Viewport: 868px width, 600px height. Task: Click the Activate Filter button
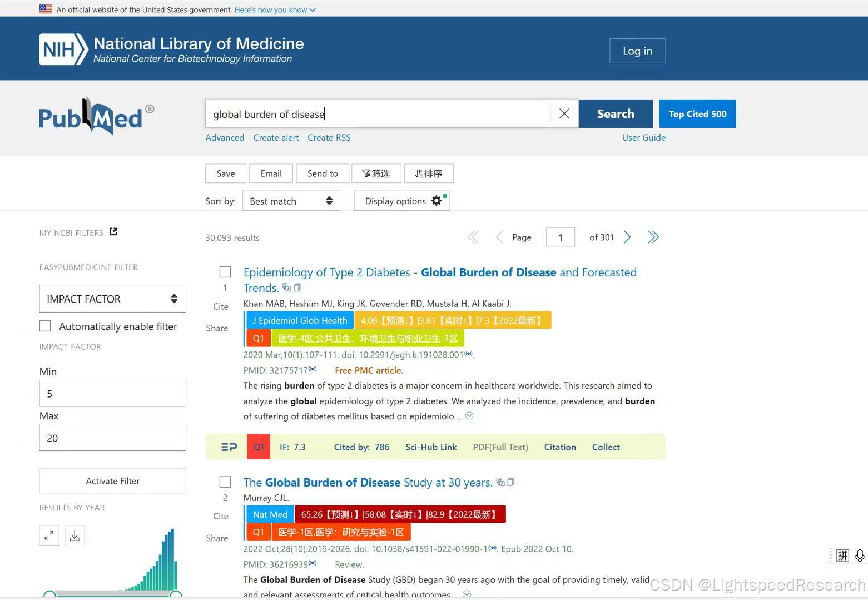(x=112, y=481)
